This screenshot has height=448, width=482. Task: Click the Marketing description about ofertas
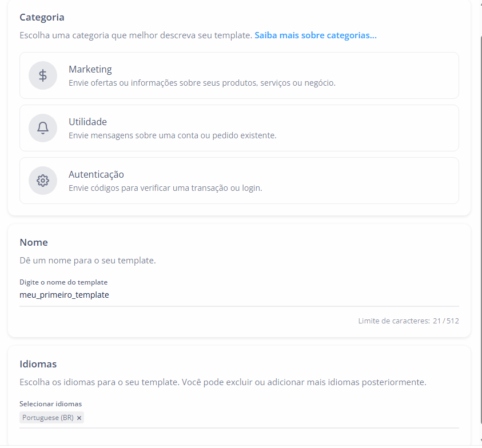point(202,83)
